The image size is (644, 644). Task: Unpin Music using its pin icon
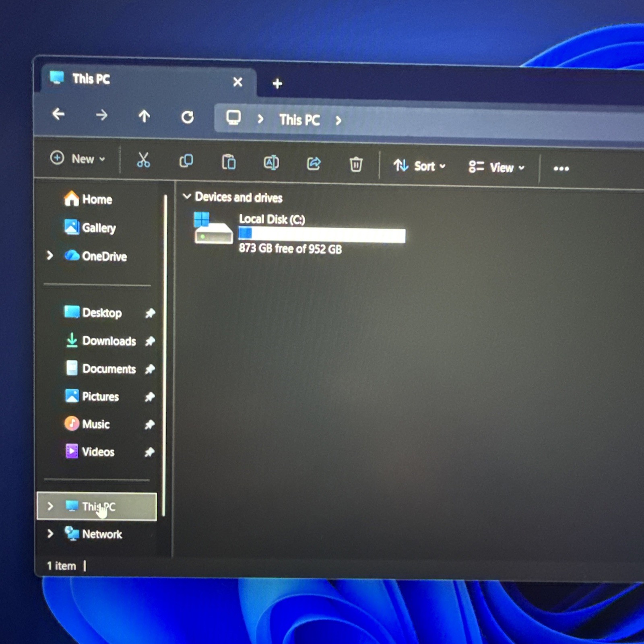[x=150, y=424]
